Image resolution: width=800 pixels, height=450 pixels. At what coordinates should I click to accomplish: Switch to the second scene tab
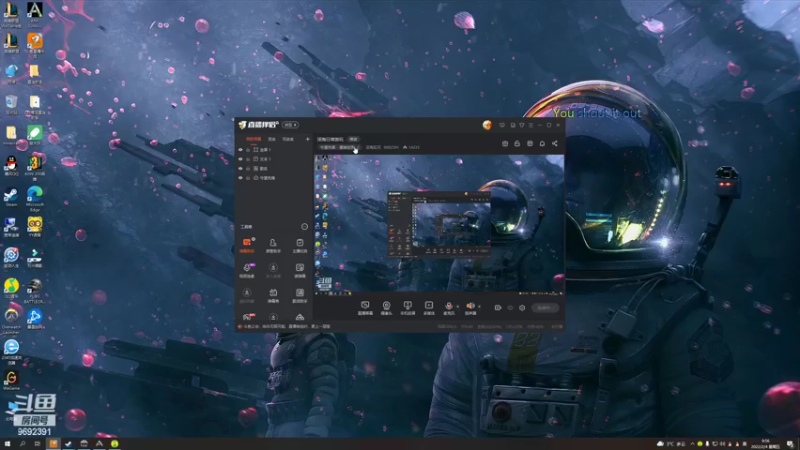271,139
